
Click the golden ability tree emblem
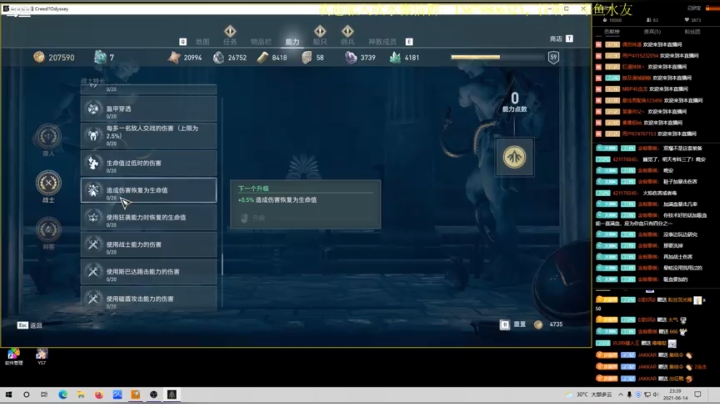[514, 157]
